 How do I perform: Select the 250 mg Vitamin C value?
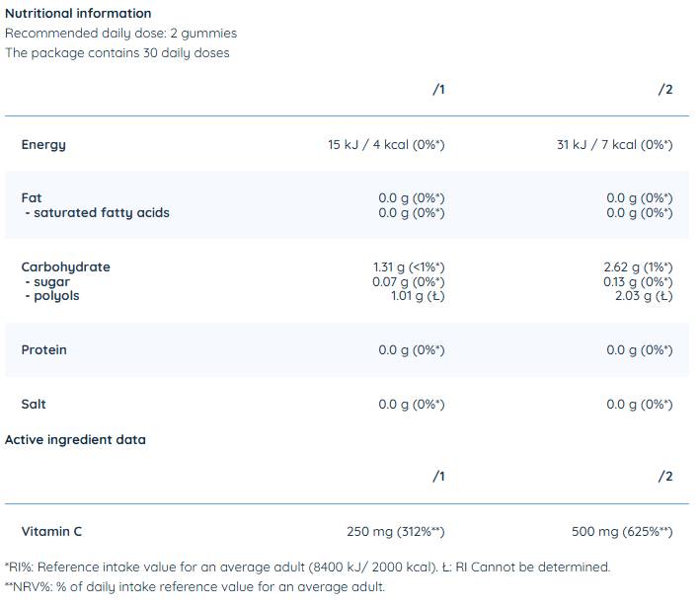pyautogui.click(x=395, y=532)
